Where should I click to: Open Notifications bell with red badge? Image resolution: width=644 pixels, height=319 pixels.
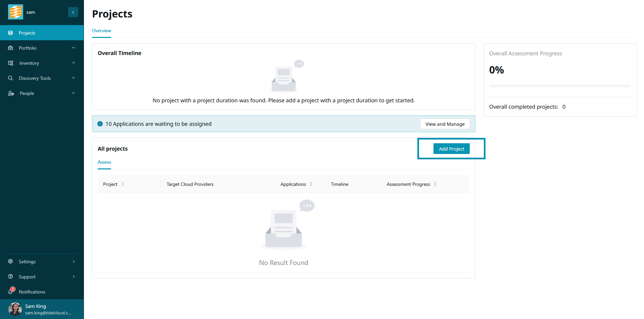coord(11,291)
